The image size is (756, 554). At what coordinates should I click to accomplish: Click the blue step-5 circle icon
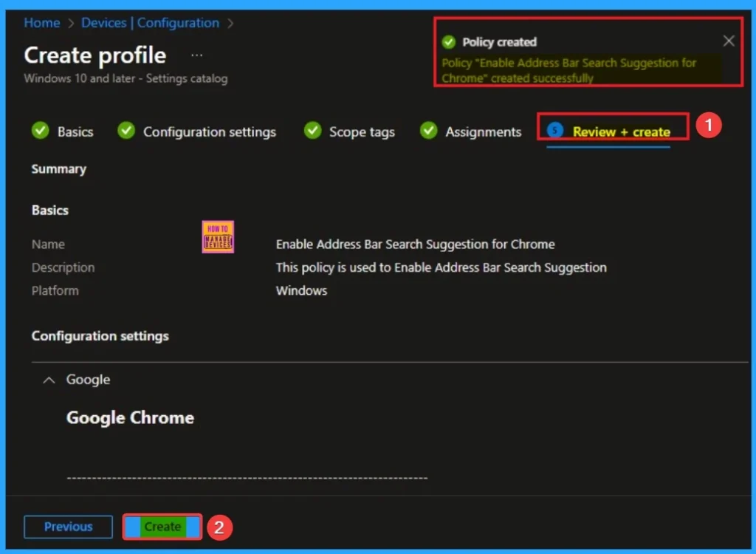click(555, 130)
